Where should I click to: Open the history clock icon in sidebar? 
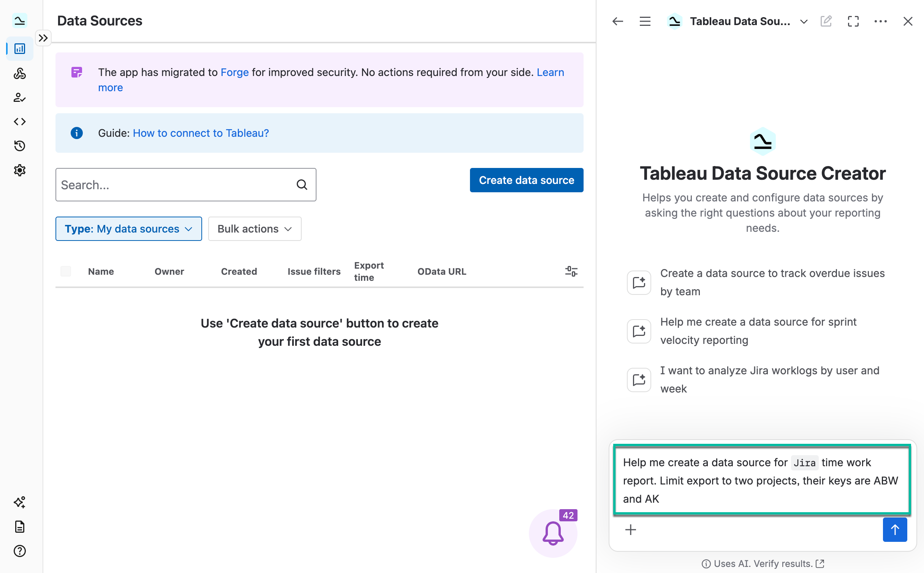coord(20,146)
